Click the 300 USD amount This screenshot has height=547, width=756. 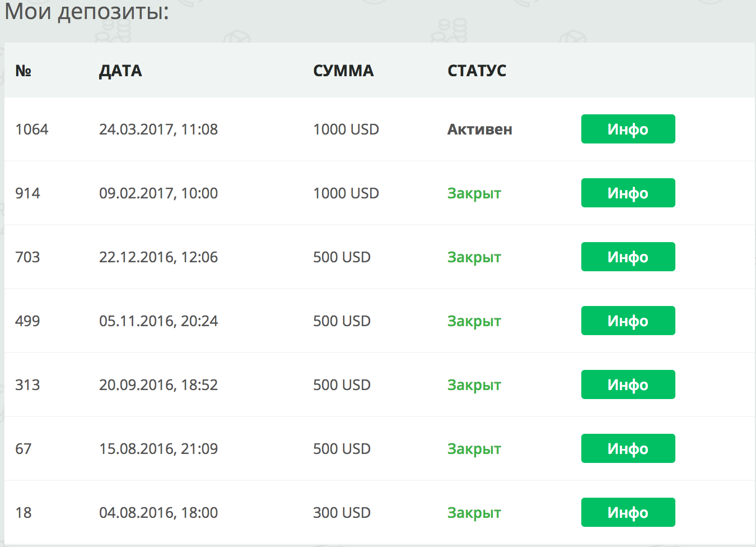[342, 513]
